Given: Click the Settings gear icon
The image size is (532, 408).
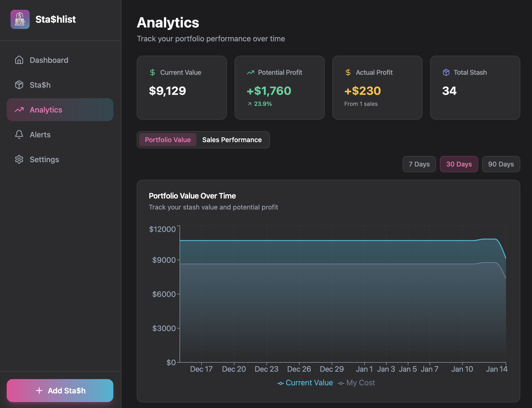Looking at the screenshot, I should coord(19,159).
